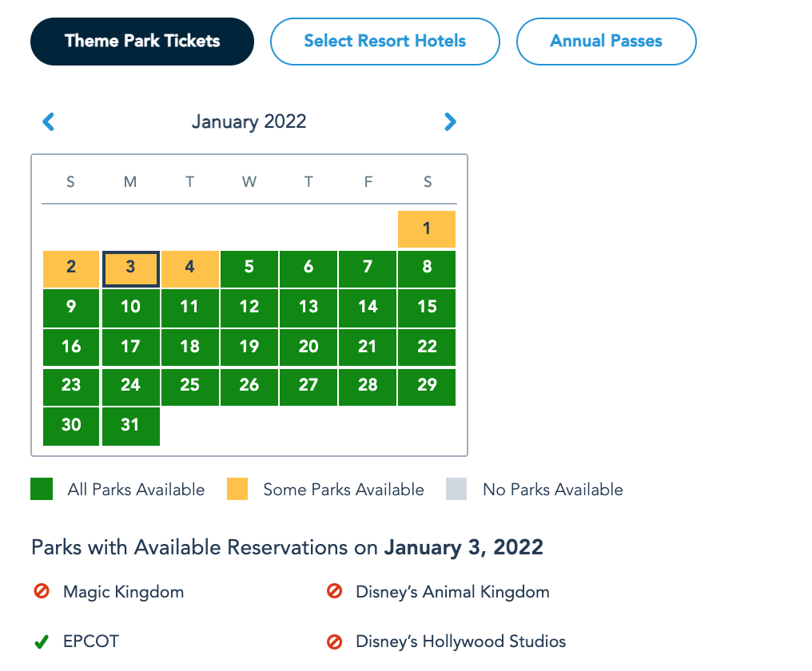Select January 31 calendar date

click(130, 425)
